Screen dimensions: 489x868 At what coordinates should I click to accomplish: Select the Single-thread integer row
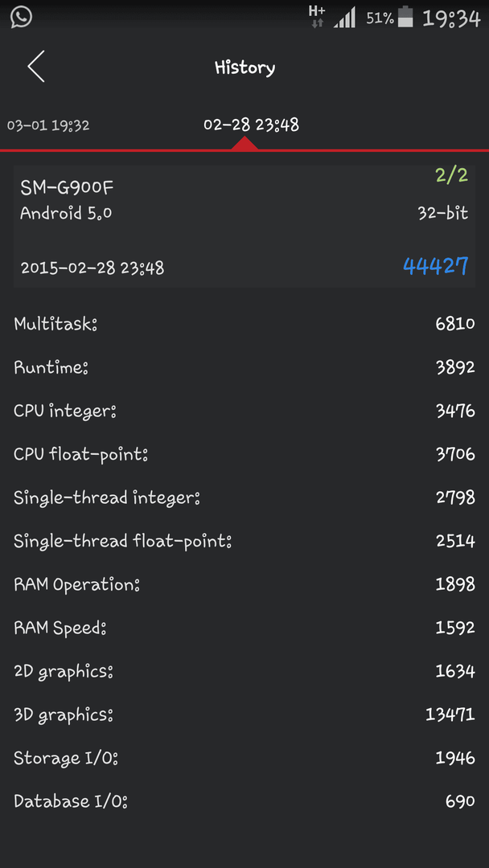click(244, 498)
